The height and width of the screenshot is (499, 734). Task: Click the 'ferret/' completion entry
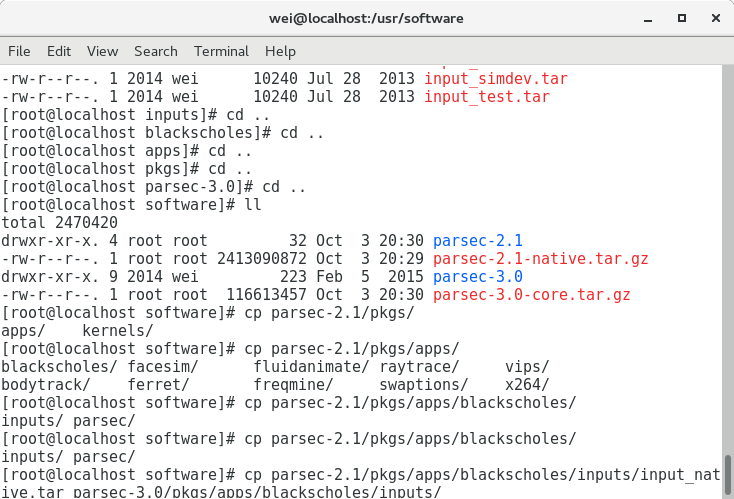click(158, 385)
